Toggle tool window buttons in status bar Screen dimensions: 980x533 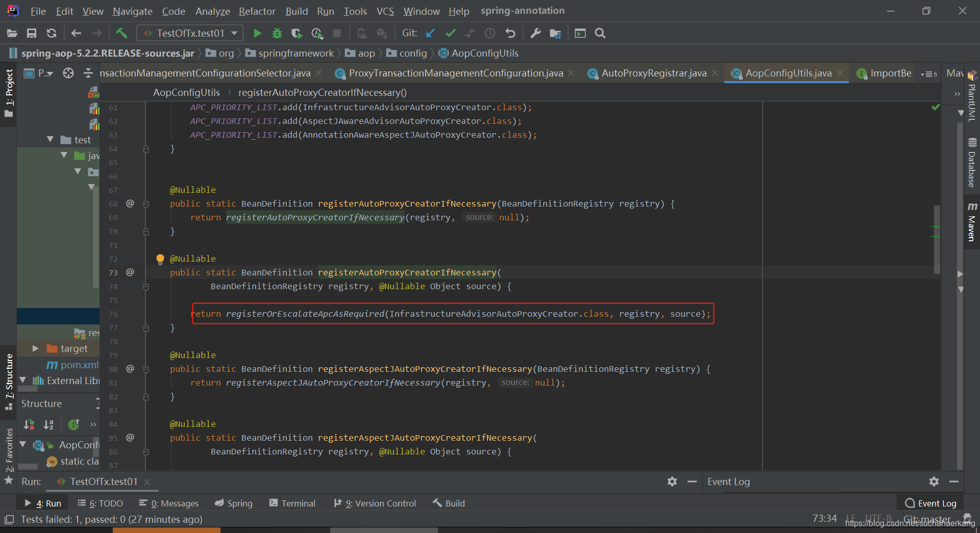coord(9,520)
